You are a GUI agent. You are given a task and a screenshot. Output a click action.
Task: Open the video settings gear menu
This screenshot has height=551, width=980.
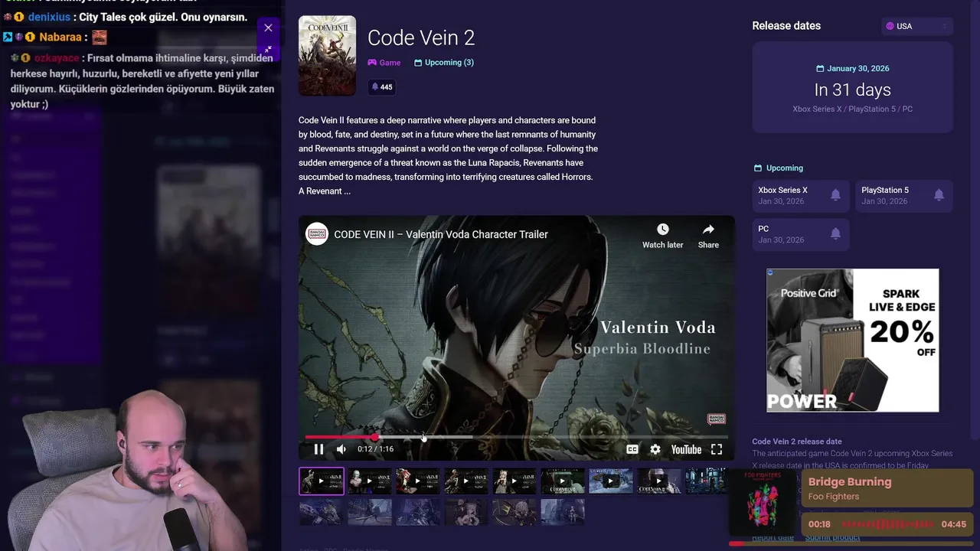pyautogui.click(x=655, y=450)
